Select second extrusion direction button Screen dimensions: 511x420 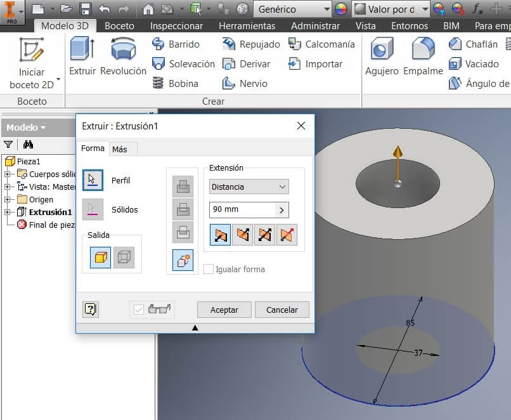click(242, 235)
